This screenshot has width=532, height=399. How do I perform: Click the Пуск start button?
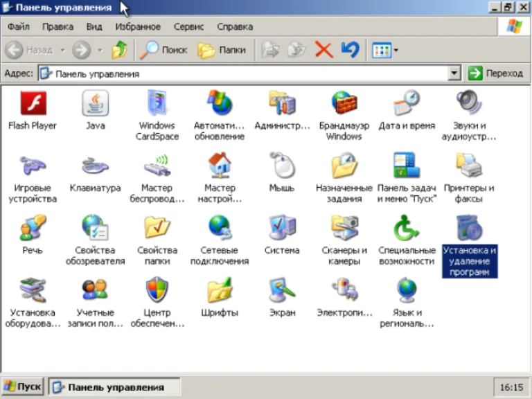(23, 387)
